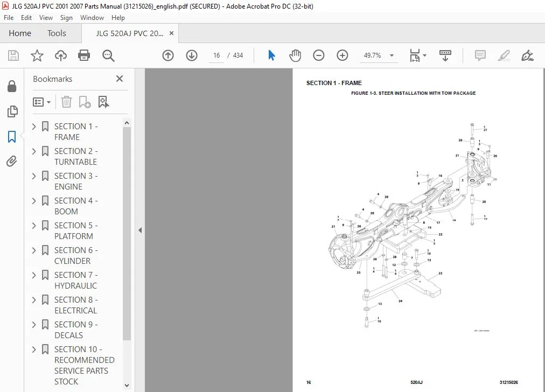This screenshot has width=545, height=392.
Task: Delete the selected bookmark with trash icon
Action: [x=66, y=102]
